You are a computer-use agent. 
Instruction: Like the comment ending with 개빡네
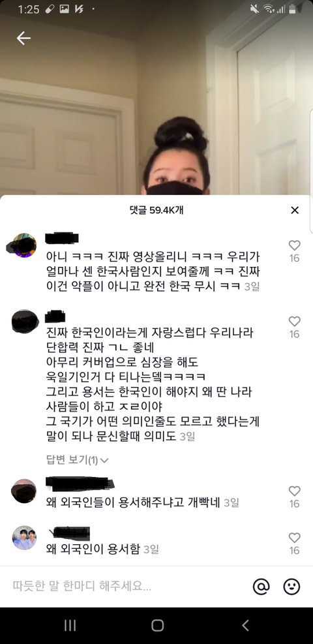[x=294, y=491]
